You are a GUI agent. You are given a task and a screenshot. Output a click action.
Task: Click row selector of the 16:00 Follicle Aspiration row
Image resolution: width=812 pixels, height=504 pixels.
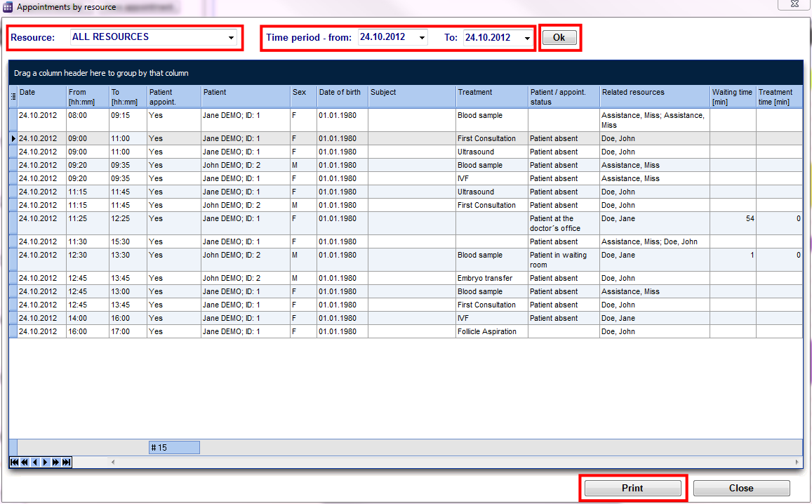[13, 331]
